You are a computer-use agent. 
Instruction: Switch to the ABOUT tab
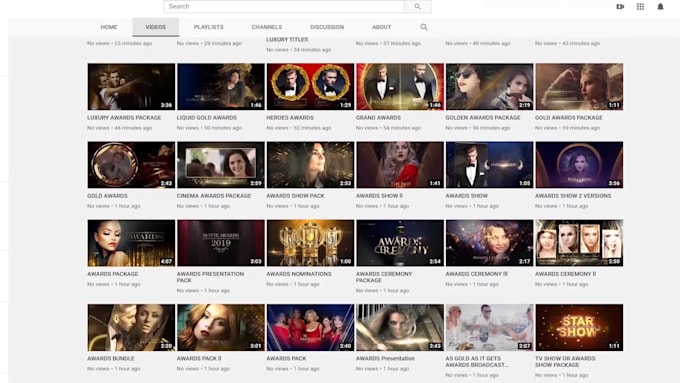[x=382, y=27]
